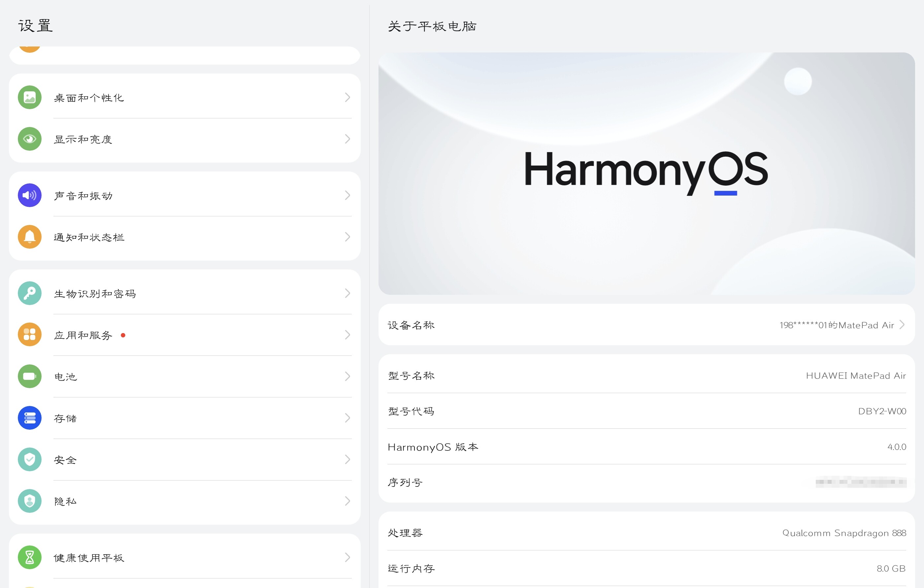Screen dimensions: 924x588
Task: Tap the HarmonyOS 版本 label
Action: coord(433,447)
